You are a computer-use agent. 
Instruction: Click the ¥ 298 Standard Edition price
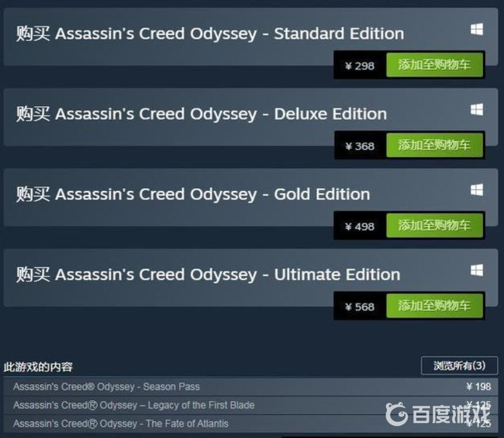[x=360, y=66]
